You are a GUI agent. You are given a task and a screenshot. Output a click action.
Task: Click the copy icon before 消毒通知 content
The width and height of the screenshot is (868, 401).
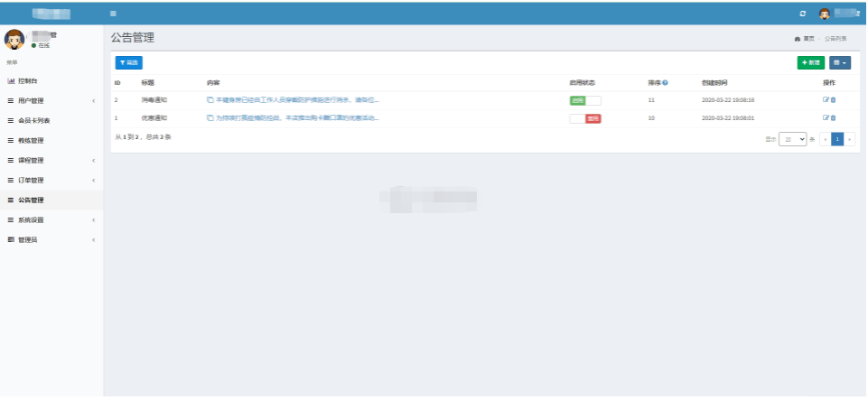210,99
